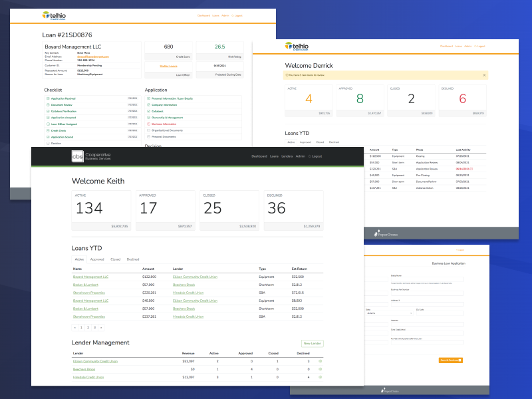Click Logout in the CBS navigation bar
This screenshot has width=532, height=399.
point(315,156)
